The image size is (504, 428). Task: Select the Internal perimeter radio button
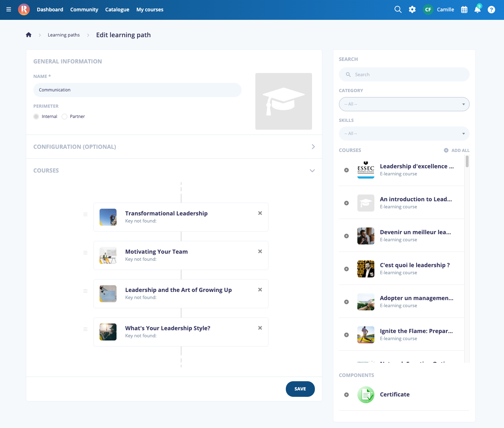point(36,117)
